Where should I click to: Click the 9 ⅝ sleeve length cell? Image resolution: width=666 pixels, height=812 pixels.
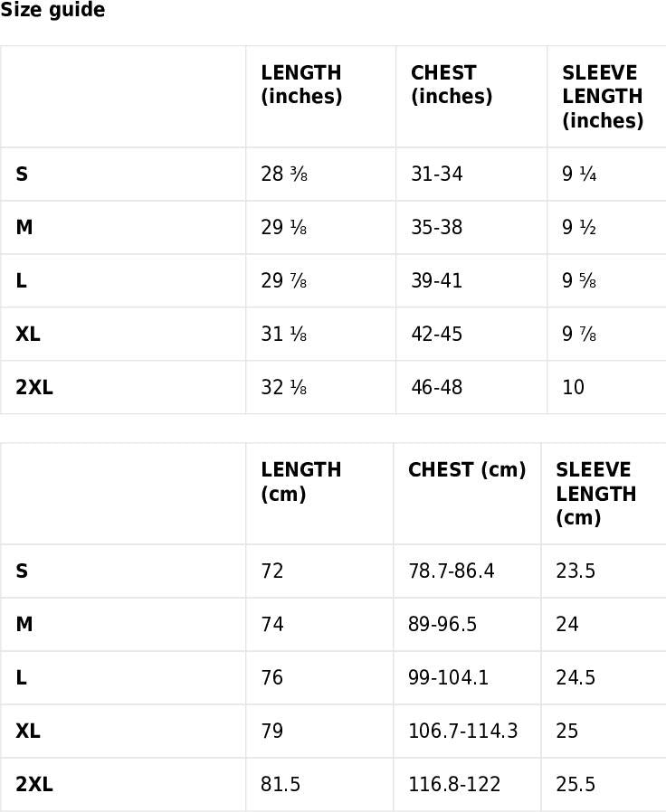click(x=579, y=281)
